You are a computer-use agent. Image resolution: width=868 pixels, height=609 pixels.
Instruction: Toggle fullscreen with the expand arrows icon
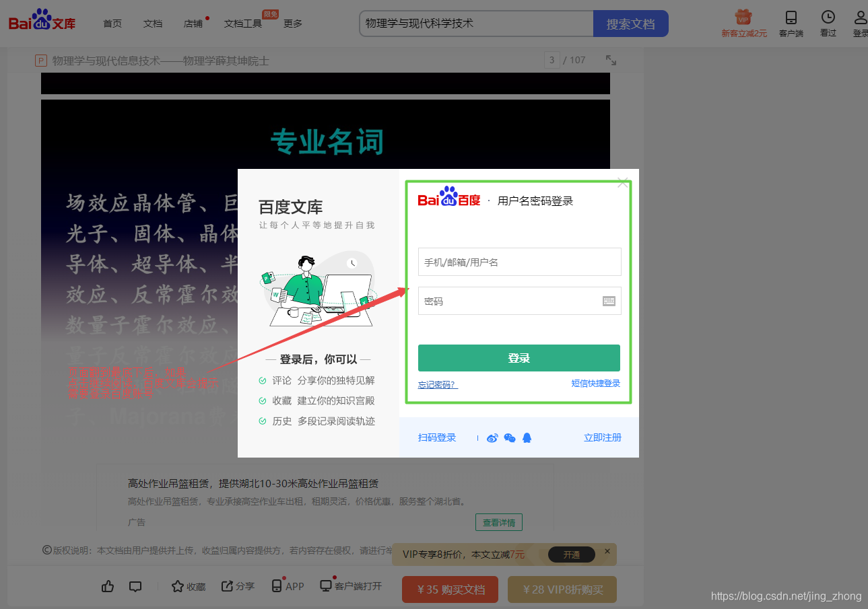[611, 60]
